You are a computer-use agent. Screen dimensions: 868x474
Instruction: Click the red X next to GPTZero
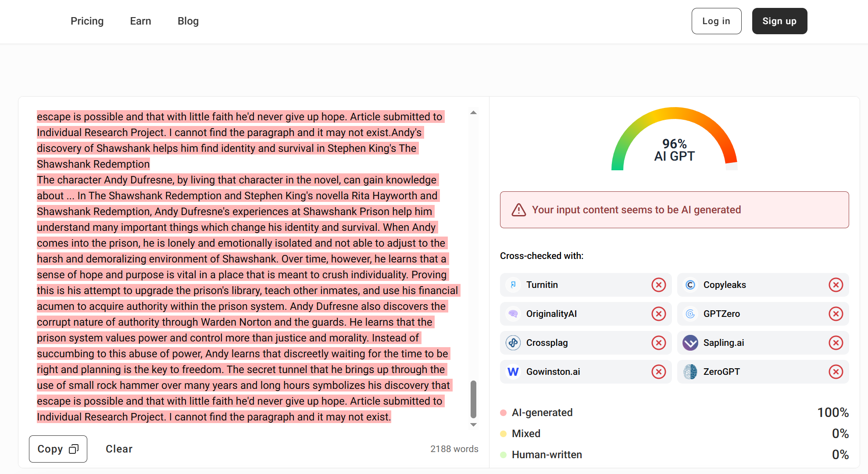pyautogui.click(x=836, y=314)
